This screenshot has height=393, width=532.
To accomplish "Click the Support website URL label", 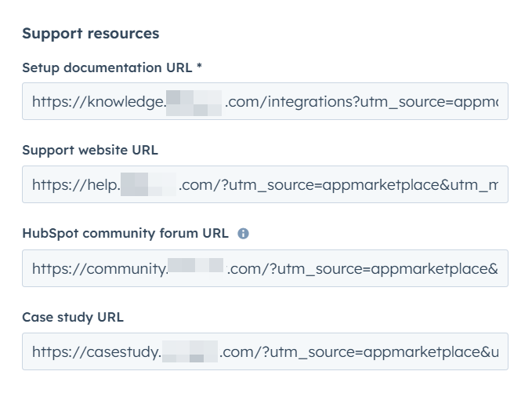I will [90, 150].
